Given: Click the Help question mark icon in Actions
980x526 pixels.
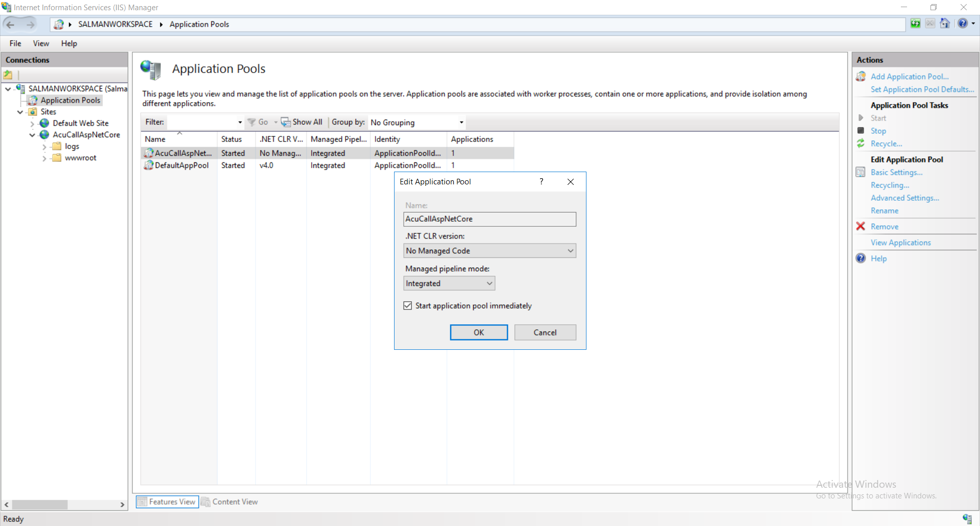Looking at the screenshot, I should [x=861, y=258].
